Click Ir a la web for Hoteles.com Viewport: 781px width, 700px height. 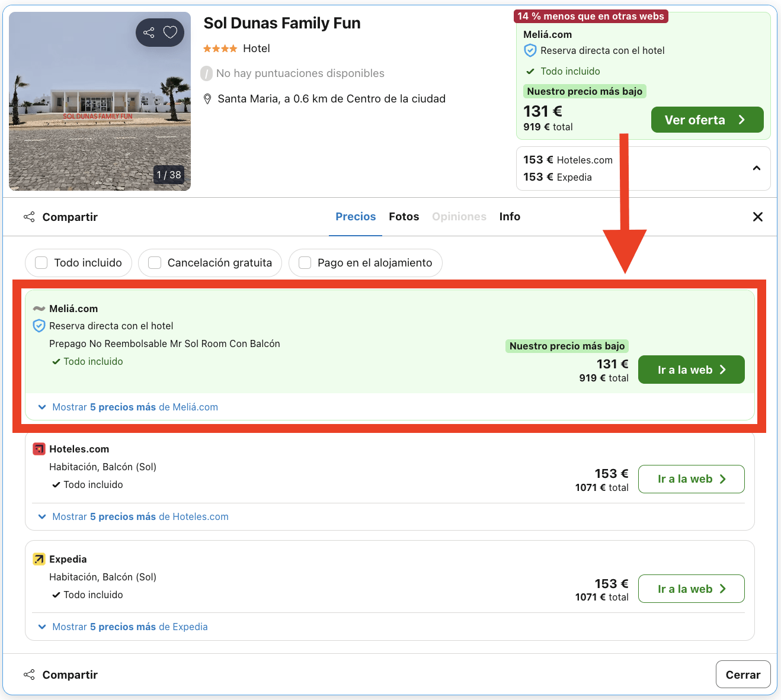(x=692, y=479)
